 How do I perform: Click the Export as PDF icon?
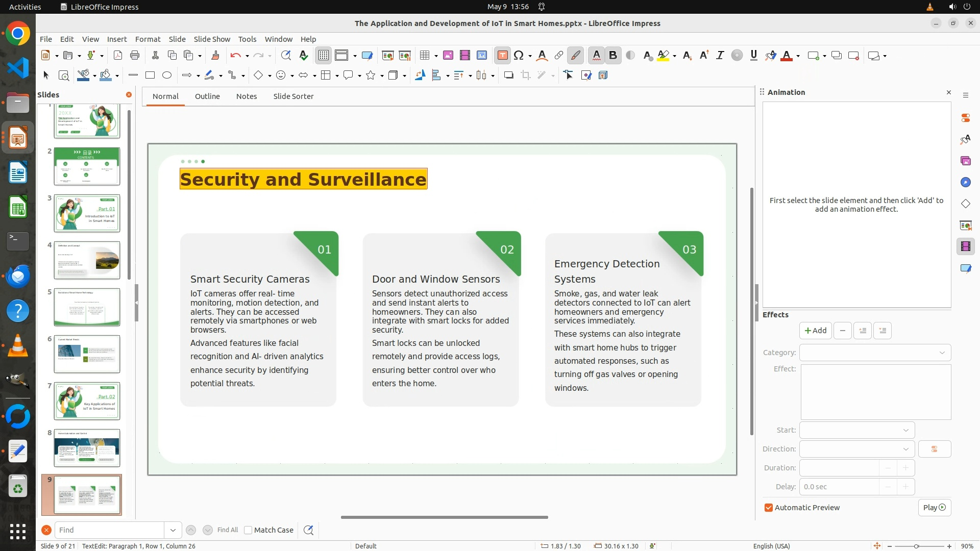point(118,56)
